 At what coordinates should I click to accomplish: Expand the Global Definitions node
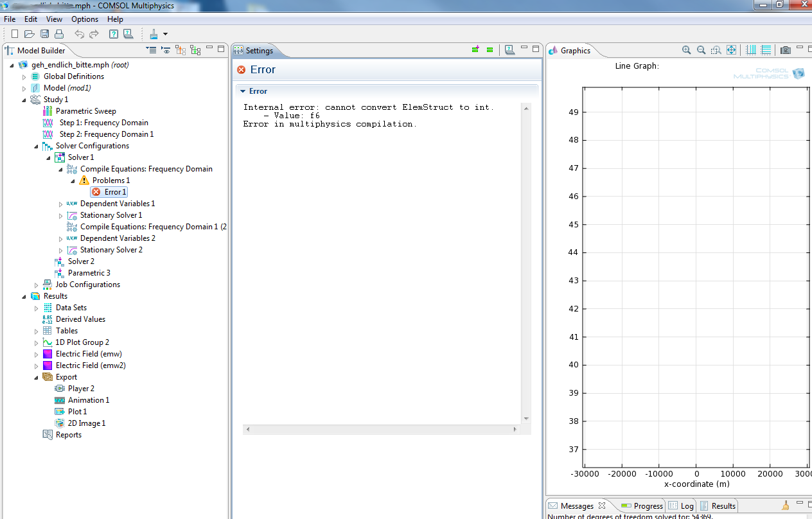[x=24, y=76]
